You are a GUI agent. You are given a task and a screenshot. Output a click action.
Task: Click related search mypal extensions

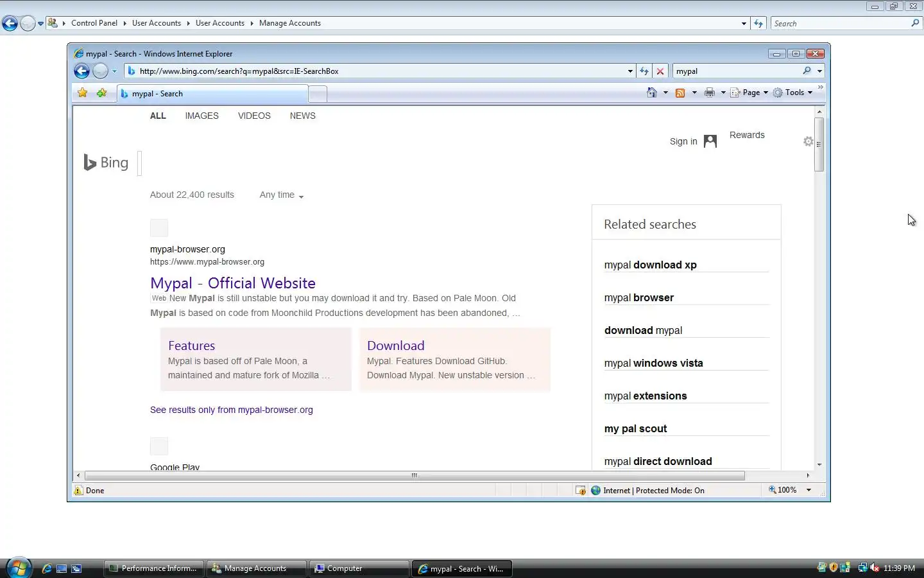[x=646, y=396]
